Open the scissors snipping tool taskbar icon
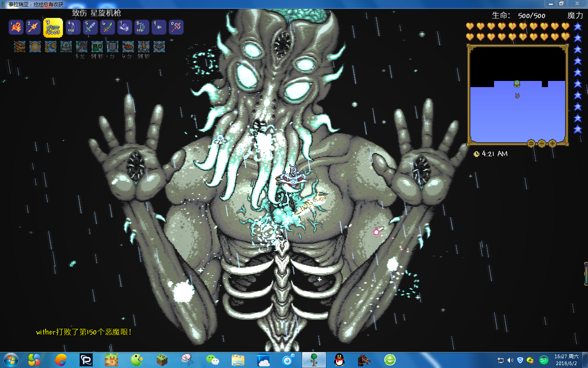 click(187, 360)
